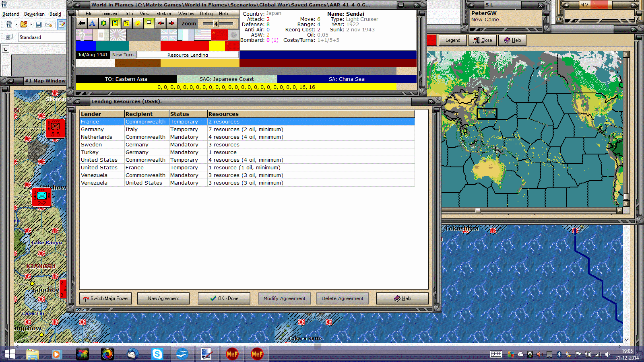Click the red left arrow toolbar icon

click(x=160, y=23)
